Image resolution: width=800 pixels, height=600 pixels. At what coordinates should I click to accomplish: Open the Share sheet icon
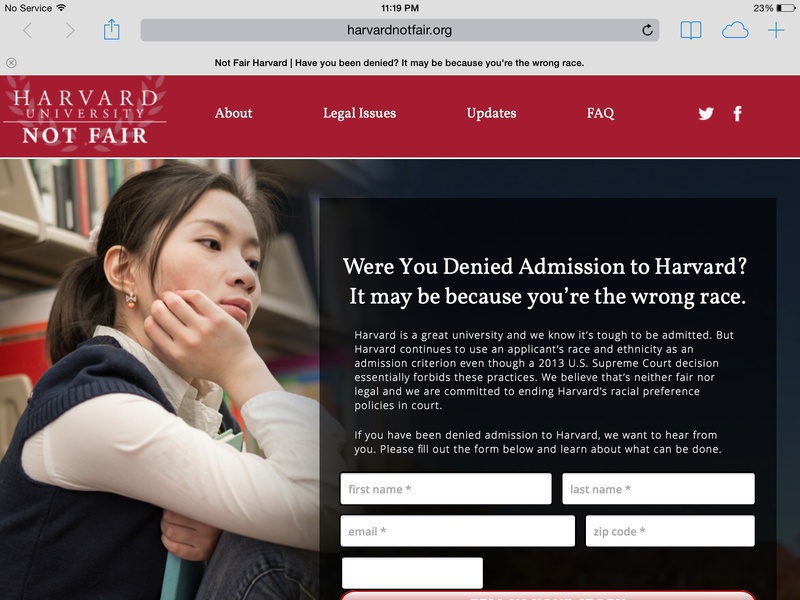[x=111, y=30]
